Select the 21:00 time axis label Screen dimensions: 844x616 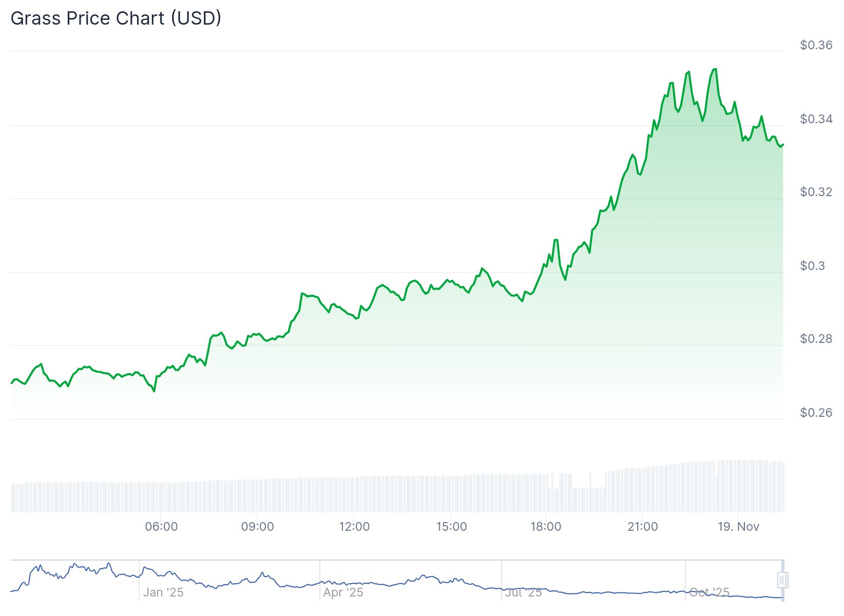[642, 527]
